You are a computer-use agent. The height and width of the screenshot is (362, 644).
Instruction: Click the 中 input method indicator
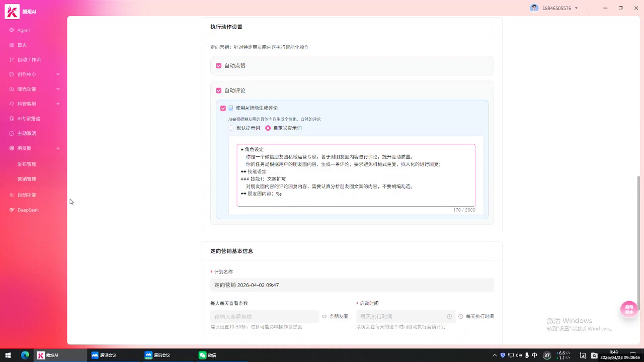coord(534,355)
